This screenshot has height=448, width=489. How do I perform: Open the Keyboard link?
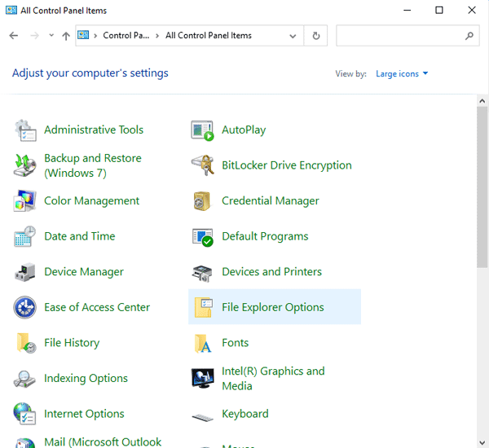click(x=244, y=414)
